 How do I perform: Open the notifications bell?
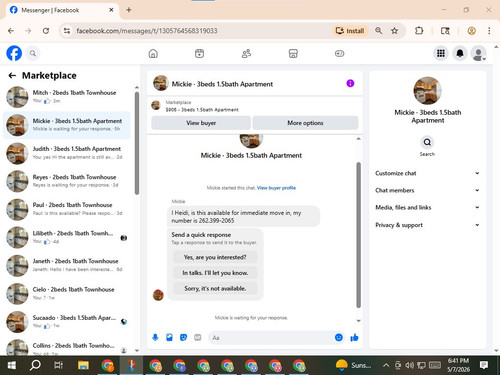(460, 53)
